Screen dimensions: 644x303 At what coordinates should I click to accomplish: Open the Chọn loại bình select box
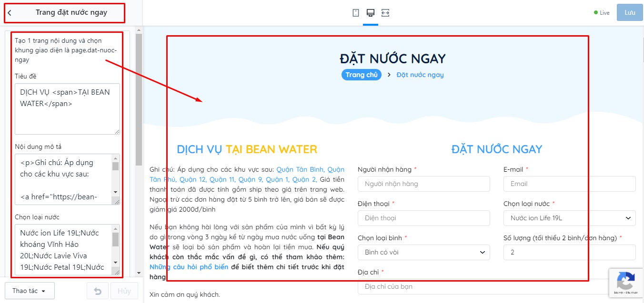pyautogui.click(x=423, y=252)
